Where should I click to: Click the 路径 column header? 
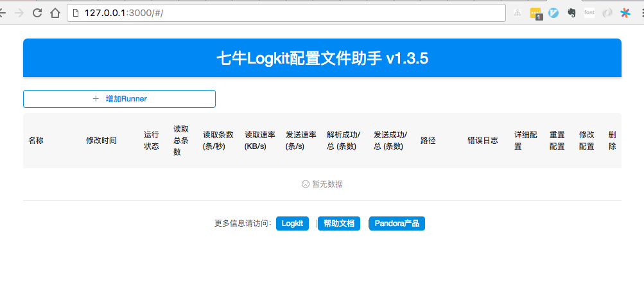click(x=428, y=141)
